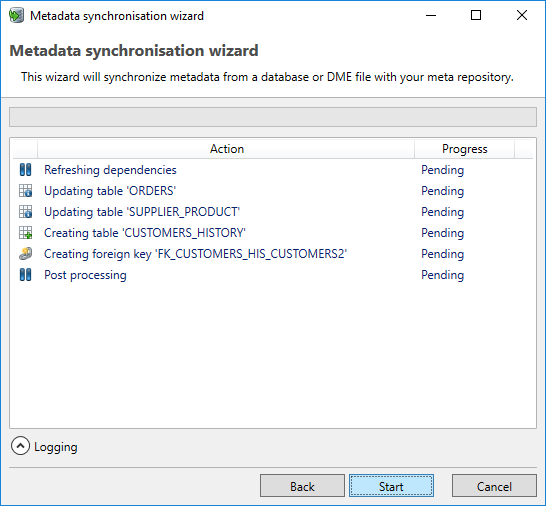Click the table icon for 'SUPPLIER_PRODUCT' update
The height and width of the screenshot is (506, 546).
(25, 212)
